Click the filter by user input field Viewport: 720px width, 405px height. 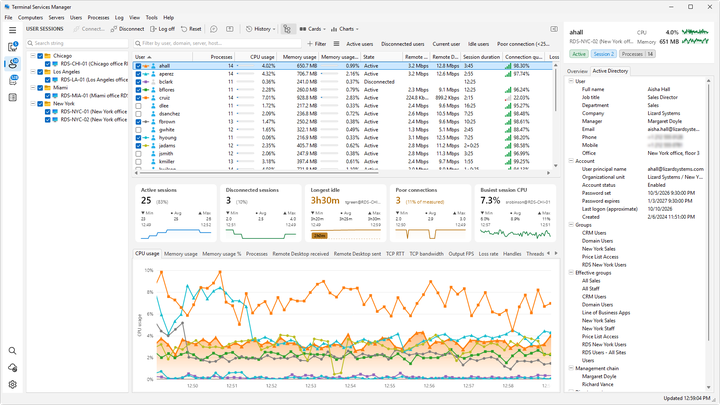(x=218, y=43)
